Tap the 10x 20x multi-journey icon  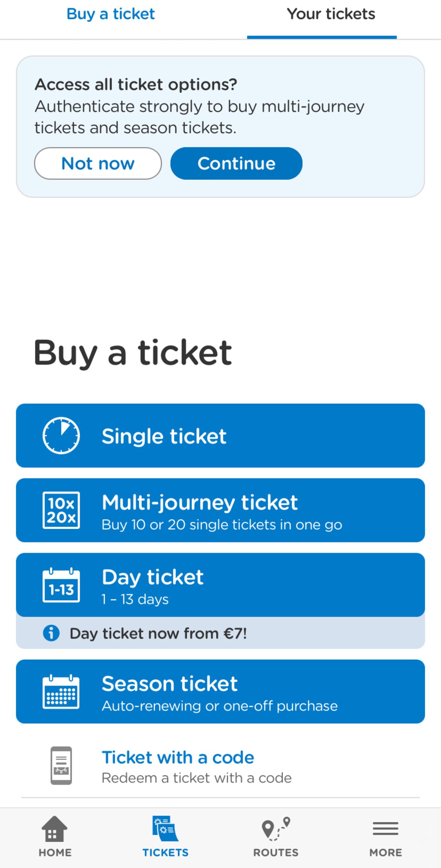pyautogui.click(x=61, y=510)
